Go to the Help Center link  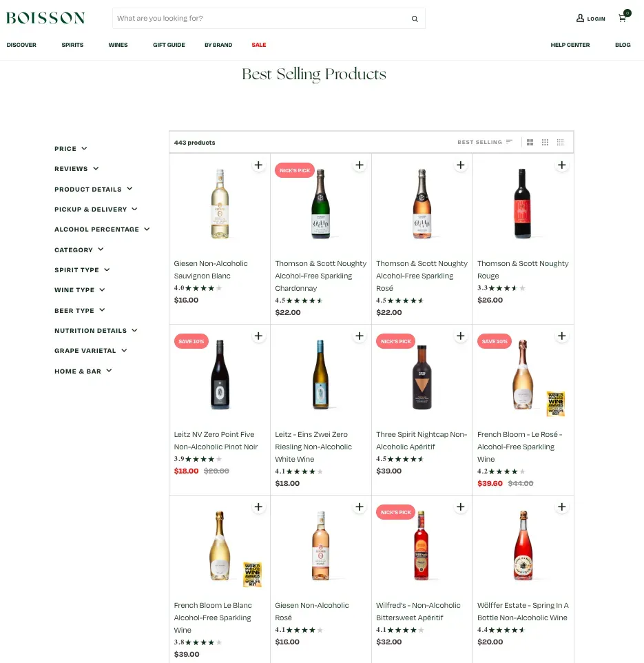570,45
